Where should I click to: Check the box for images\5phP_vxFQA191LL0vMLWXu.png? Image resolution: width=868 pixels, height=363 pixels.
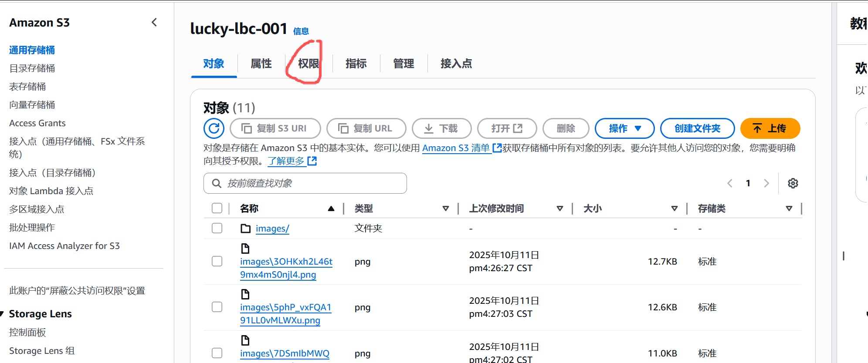click(217, 307)
